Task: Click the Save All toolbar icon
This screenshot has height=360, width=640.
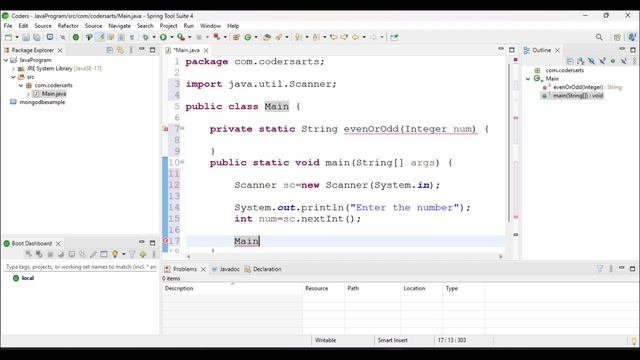Action: coord(37,37)
